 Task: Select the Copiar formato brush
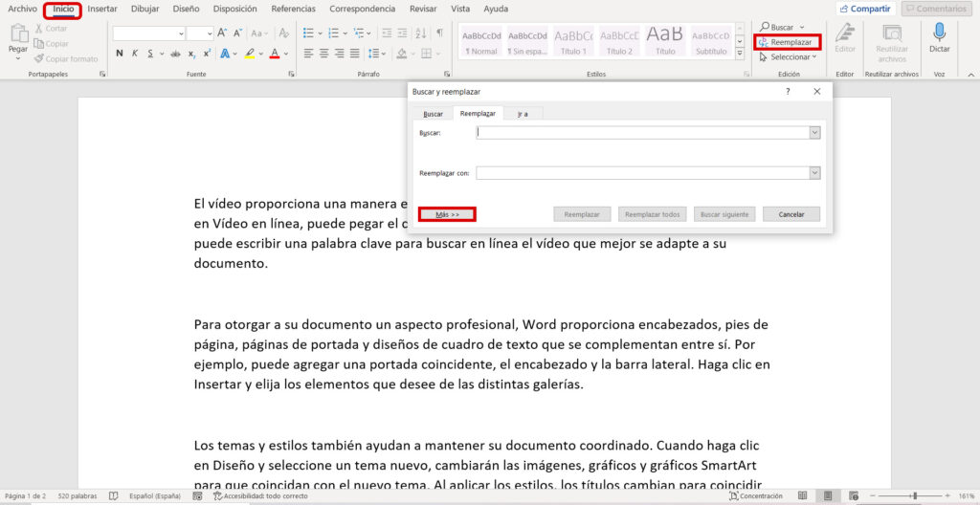(x=66, y=58)
